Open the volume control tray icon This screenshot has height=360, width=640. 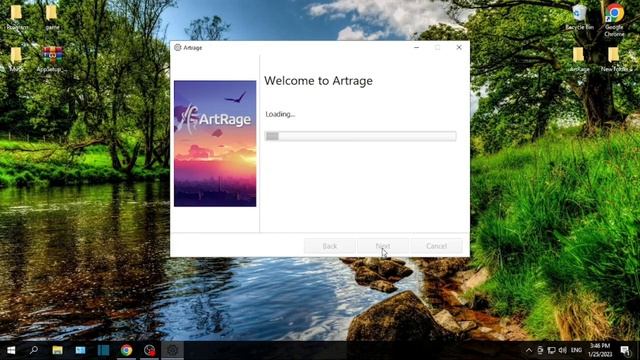[x=562, y=350]
